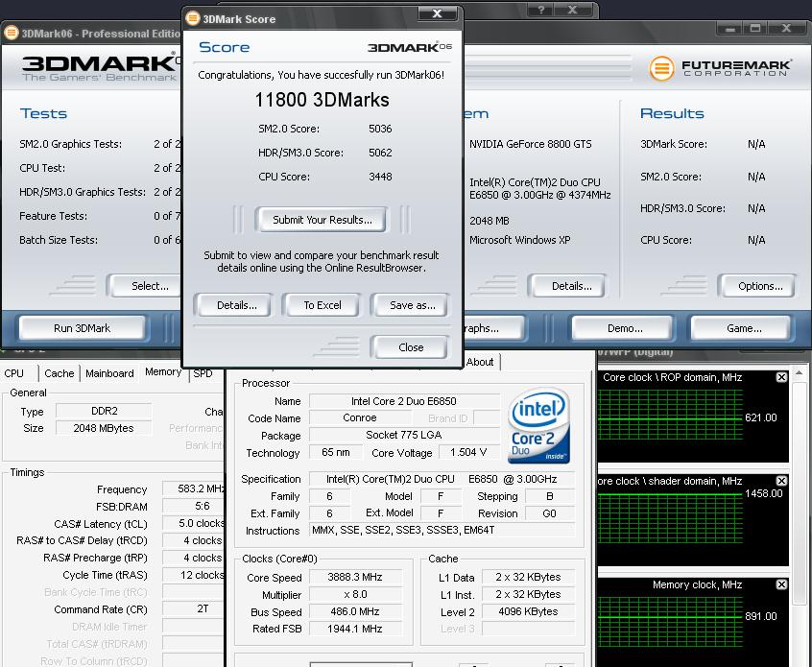This screenshot has width=812, height=667.
Task: Click Bus Speed value 486.0 MHz
Action: point(355,611)
